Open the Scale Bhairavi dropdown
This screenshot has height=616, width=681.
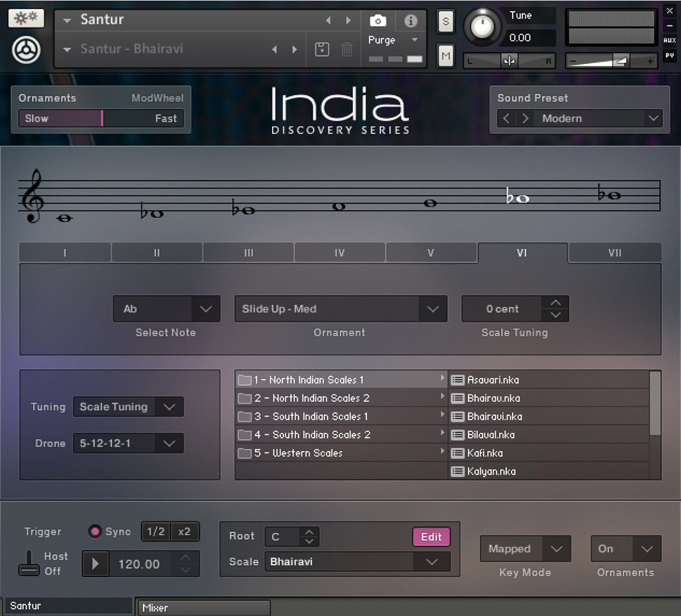[357, 562]
